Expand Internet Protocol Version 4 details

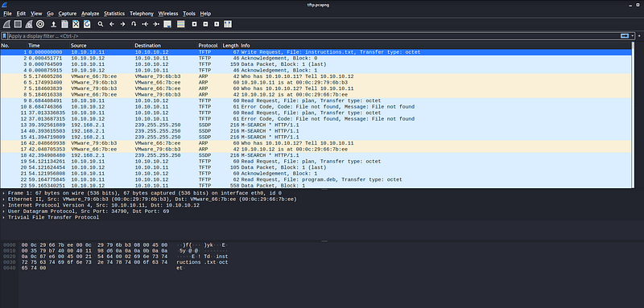tap(4, 206)
